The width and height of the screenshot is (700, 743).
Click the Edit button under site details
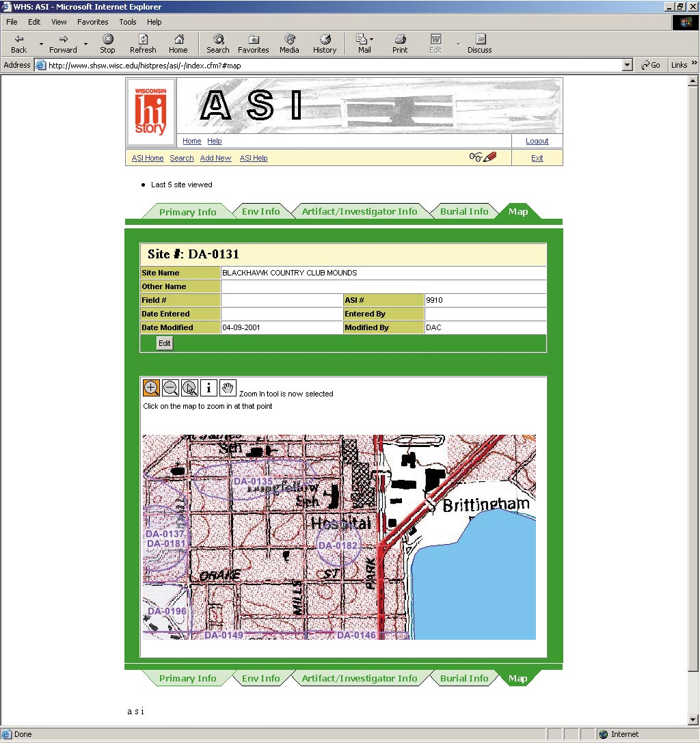tap(165, 343)
